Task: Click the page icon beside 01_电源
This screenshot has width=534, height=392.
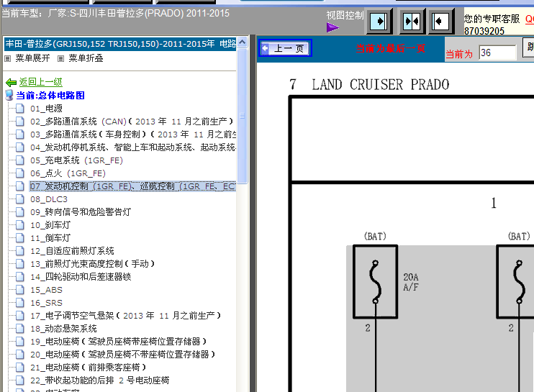Action: (x=20, y=109)
